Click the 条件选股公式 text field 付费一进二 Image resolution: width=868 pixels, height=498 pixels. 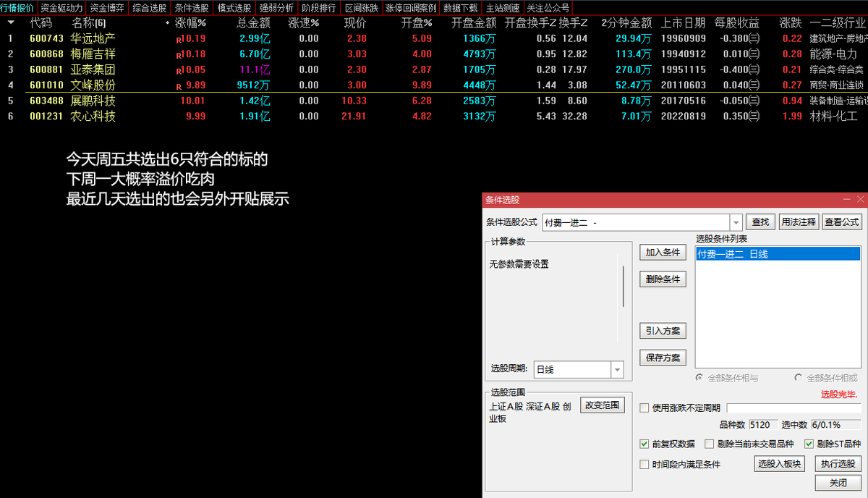pos(635,222)
